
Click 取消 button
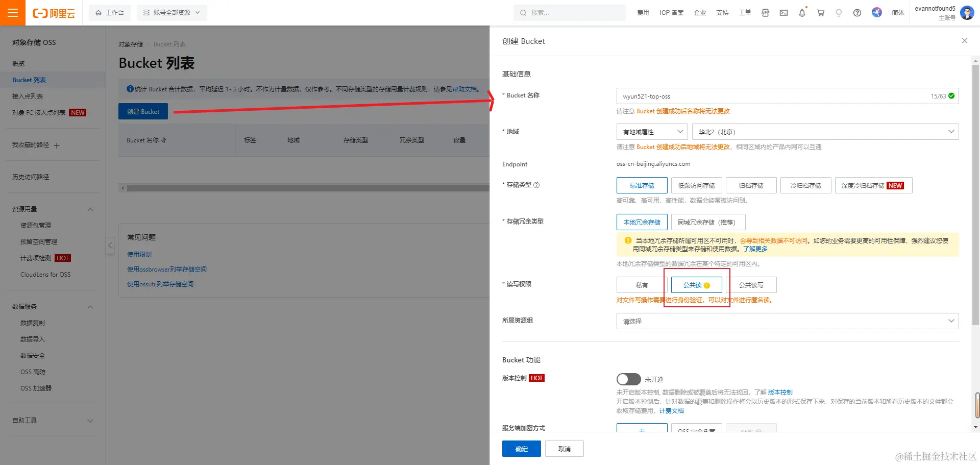pyautogui.click(x=564, y=449)
